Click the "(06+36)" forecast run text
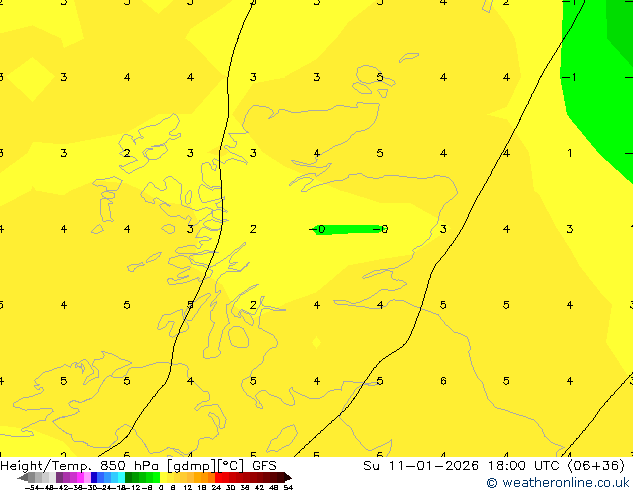This screenshot has width=634, height=490. click(x=596, y=466)
